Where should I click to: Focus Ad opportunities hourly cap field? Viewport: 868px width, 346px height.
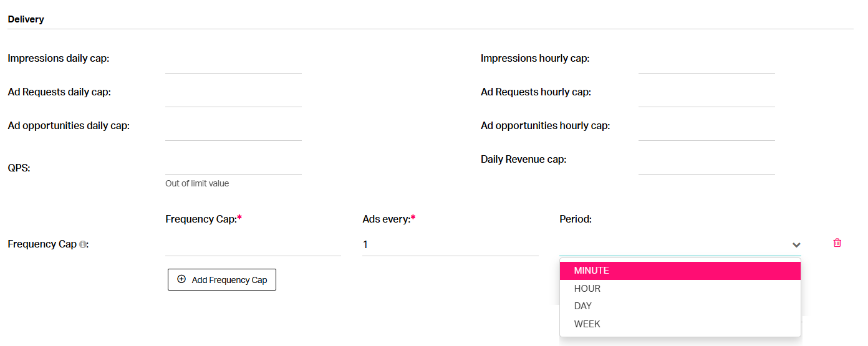point(706,130)
